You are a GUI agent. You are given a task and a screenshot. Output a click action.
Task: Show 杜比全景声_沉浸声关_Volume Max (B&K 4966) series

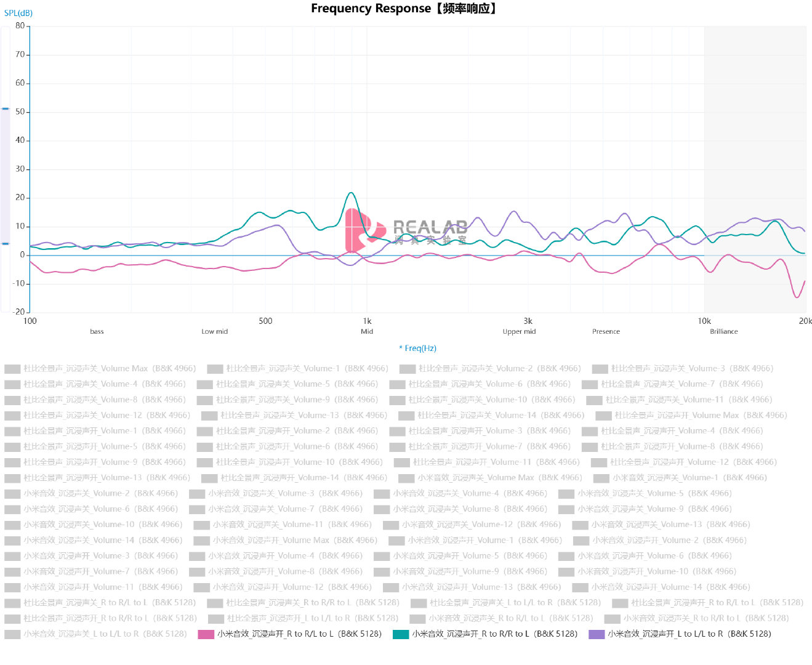(x=100, y=369)
